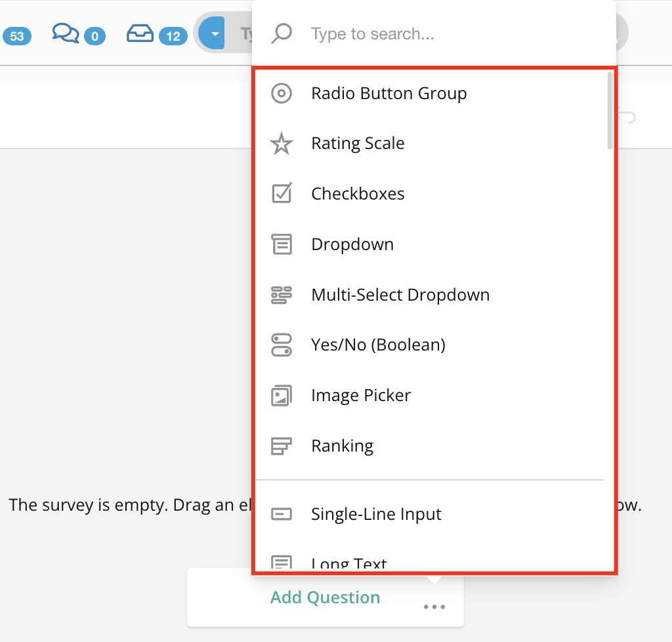The height and width of the screenshot is (642, 672).
Task: Select Long Text from the question list
Action: tap(348, 563)
